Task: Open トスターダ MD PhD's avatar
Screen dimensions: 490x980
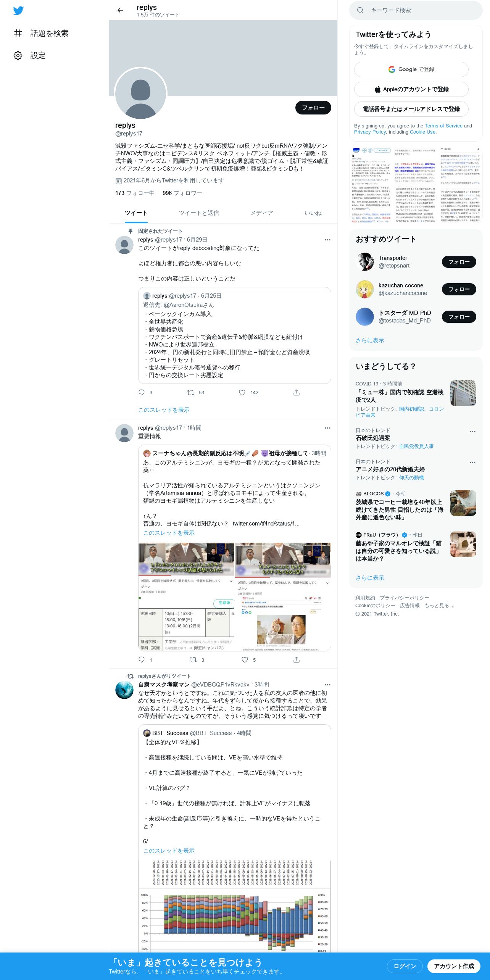Action: (x=365, y=317)
